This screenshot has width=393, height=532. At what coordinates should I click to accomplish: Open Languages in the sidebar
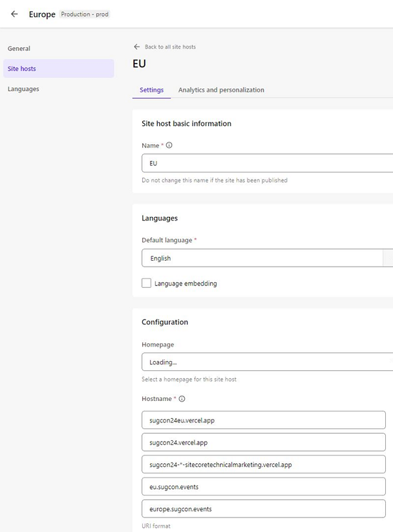24,89
